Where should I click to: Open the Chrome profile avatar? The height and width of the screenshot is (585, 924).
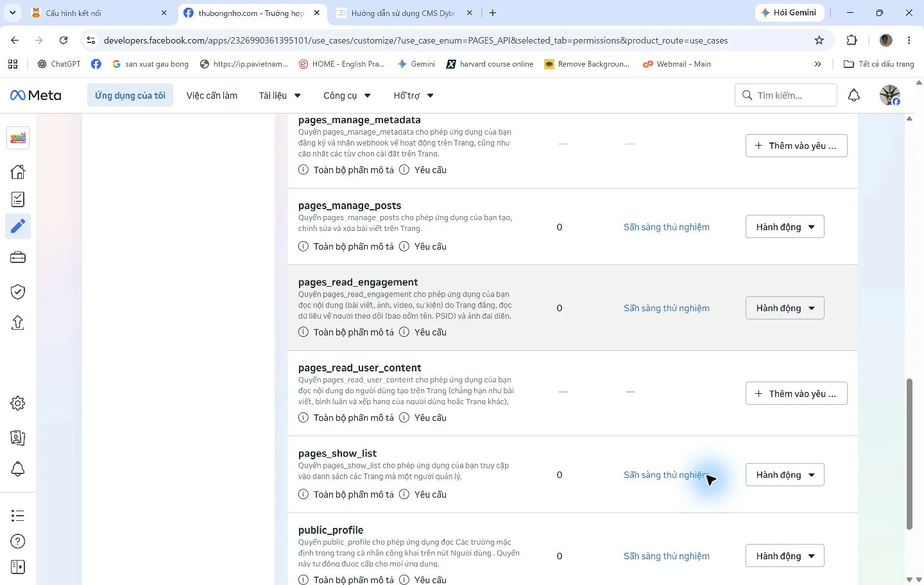886,40
